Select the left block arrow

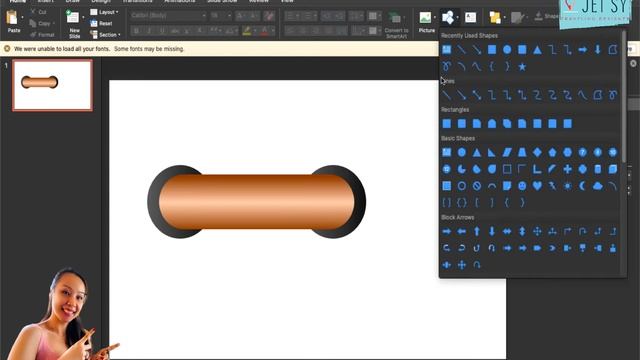(x=462, y=231)
